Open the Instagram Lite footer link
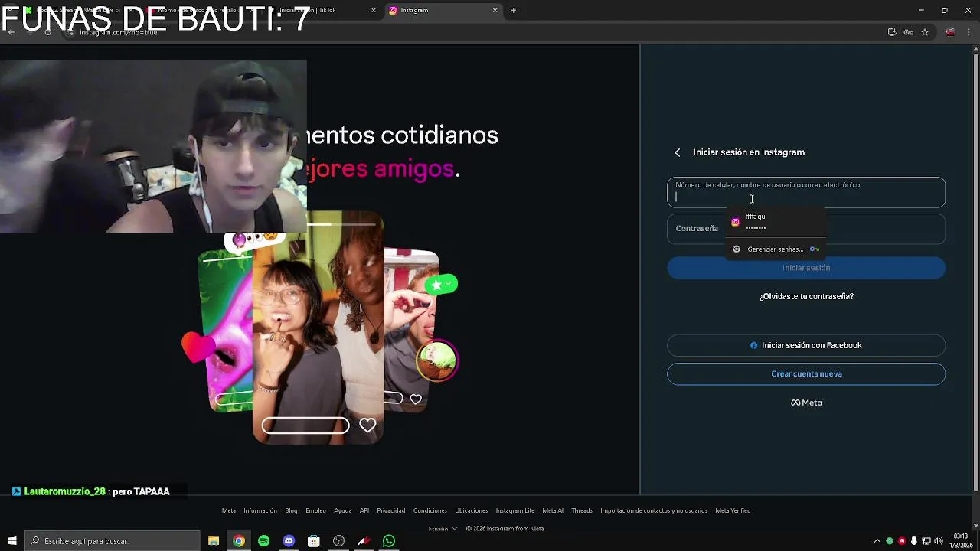 click(515, 510)
